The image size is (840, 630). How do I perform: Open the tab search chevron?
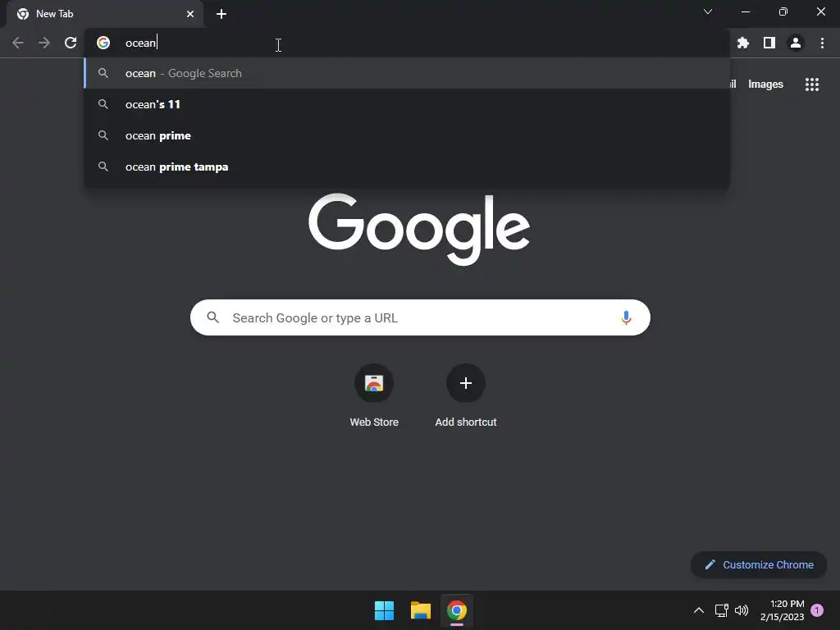tap(708, 11)
